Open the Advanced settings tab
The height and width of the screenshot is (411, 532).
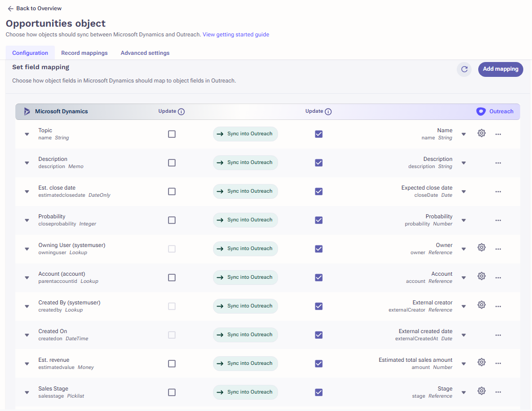point(145,53)
